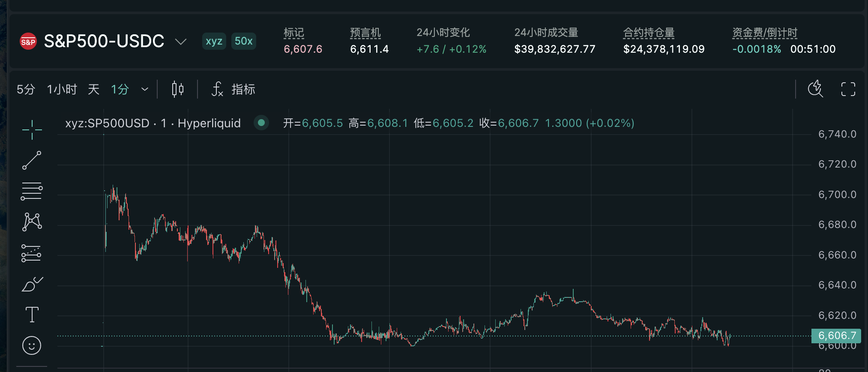
Task: Select the XABCD pattern tool
Action: (32, 222)
